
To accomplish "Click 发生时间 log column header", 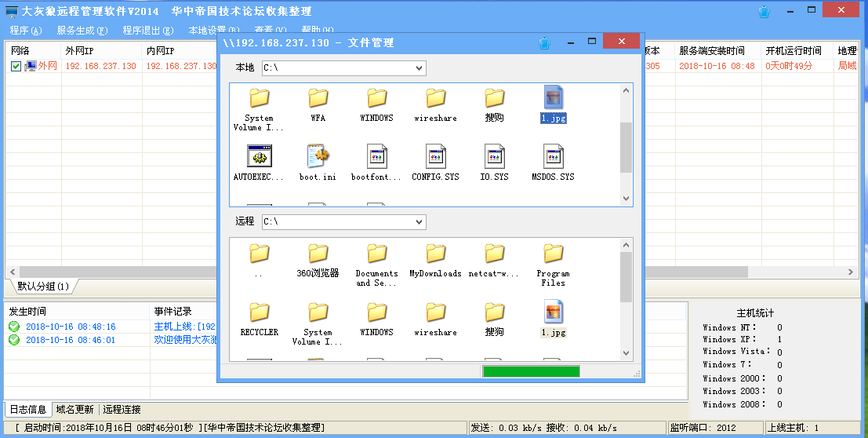I will (x=78, y=311).
